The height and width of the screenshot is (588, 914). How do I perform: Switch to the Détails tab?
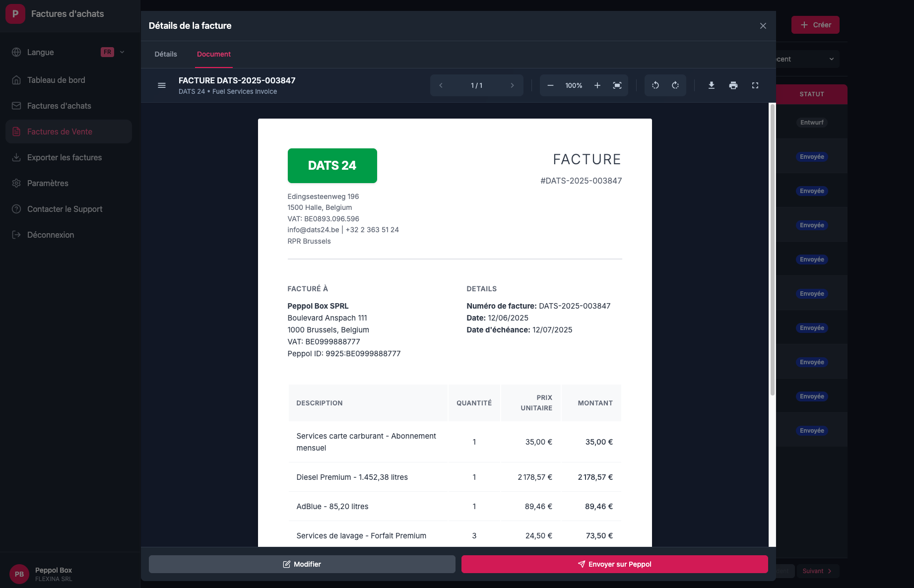pos(166,54)
